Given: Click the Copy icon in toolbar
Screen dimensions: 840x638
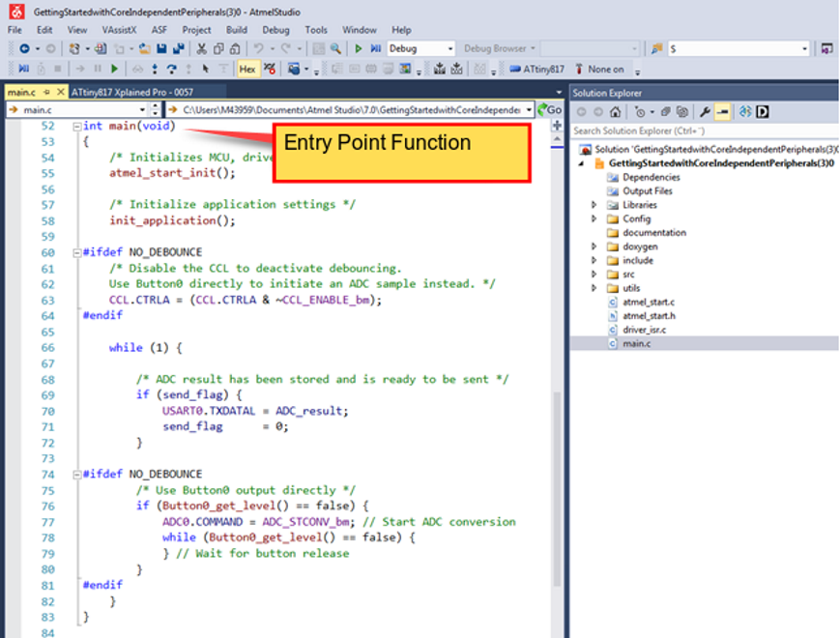Looking at the screenshot, I should (218, 48).
